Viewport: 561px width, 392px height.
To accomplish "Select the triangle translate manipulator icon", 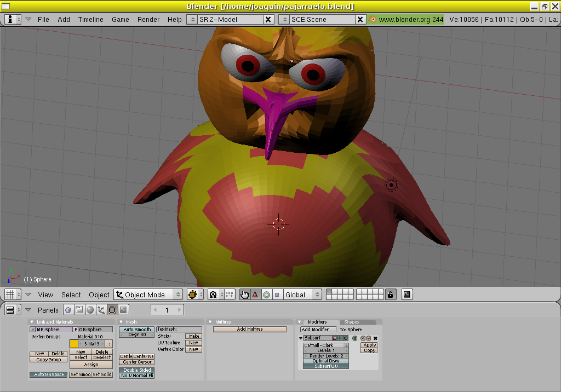I will click(x=255, y=295).
